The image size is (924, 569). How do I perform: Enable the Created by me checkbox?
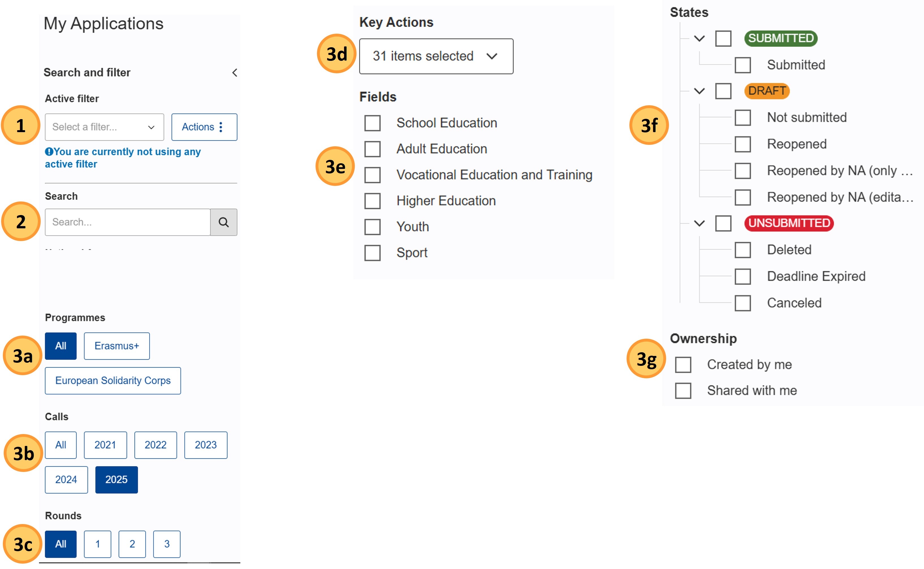tap(683, 365)
